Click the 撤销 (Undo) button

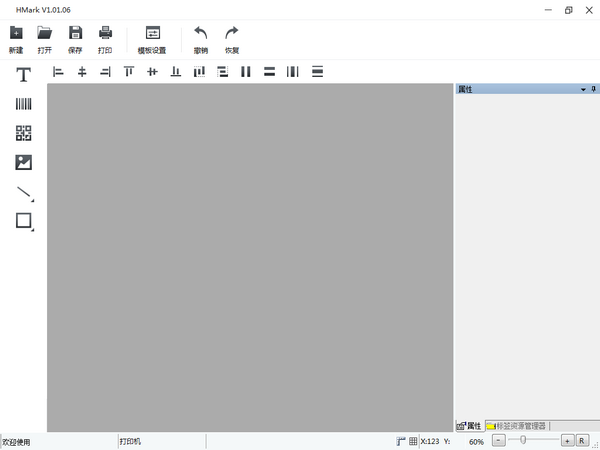pos(200,39)
